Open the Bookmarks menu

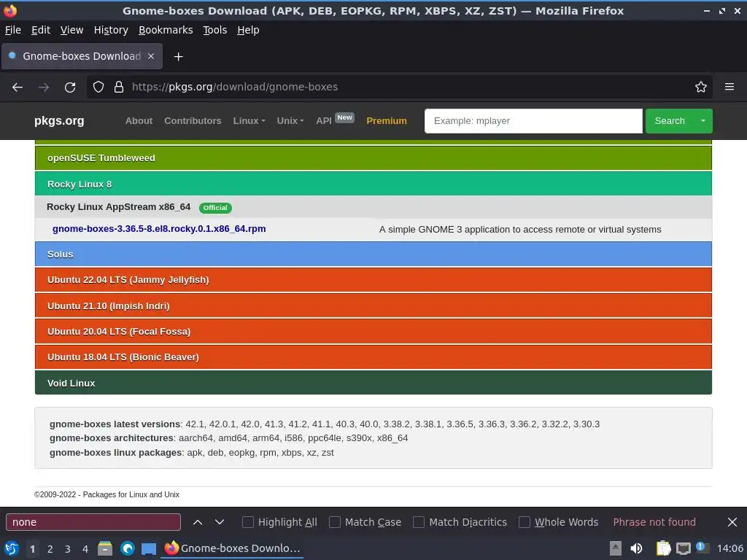pos(166,30)
